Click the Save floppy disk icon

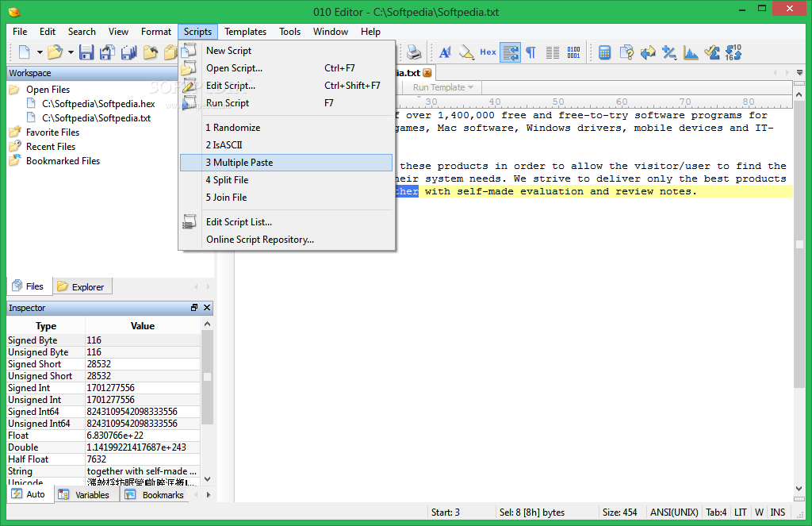click(x=86, y=52)
